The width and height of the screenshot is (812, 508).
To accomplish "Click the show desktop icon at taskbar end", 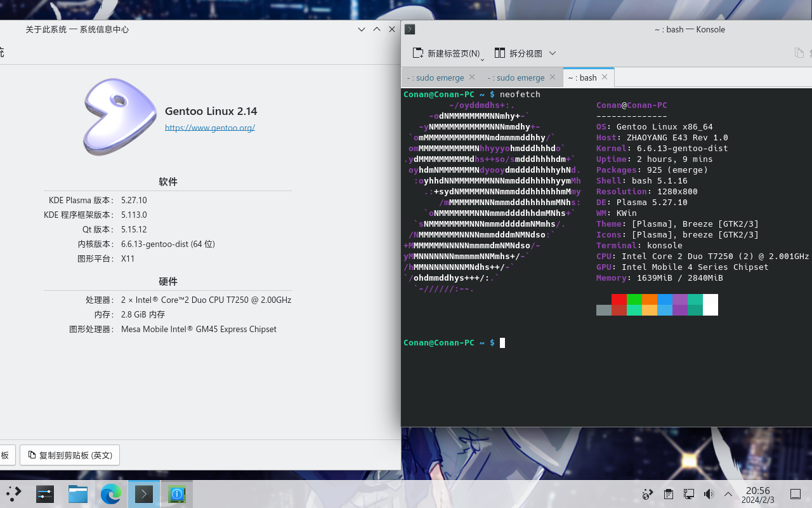I will click(x=796, y=494).
